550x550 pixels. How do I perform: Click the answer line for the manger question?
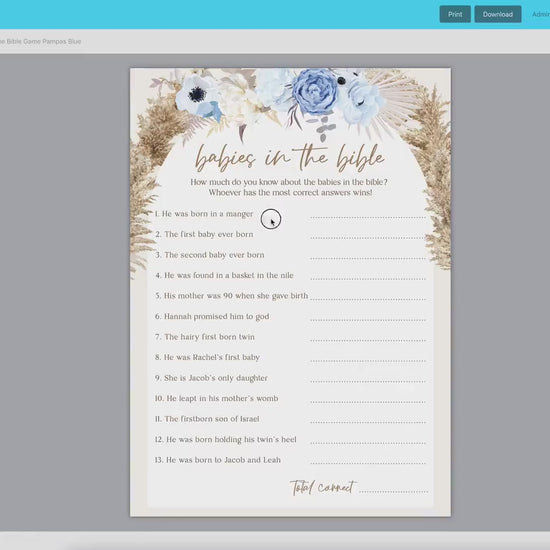368,217
